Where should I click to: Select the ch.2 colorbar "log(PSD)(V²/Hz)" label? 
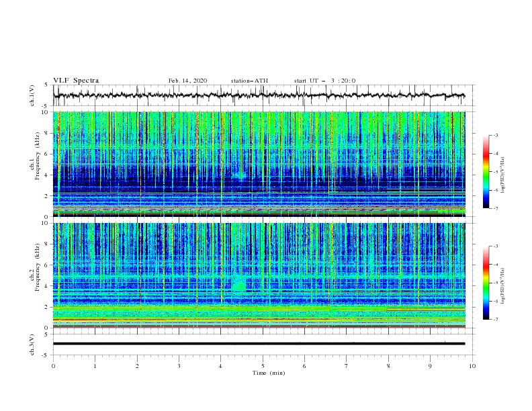[x=503, y=285]
